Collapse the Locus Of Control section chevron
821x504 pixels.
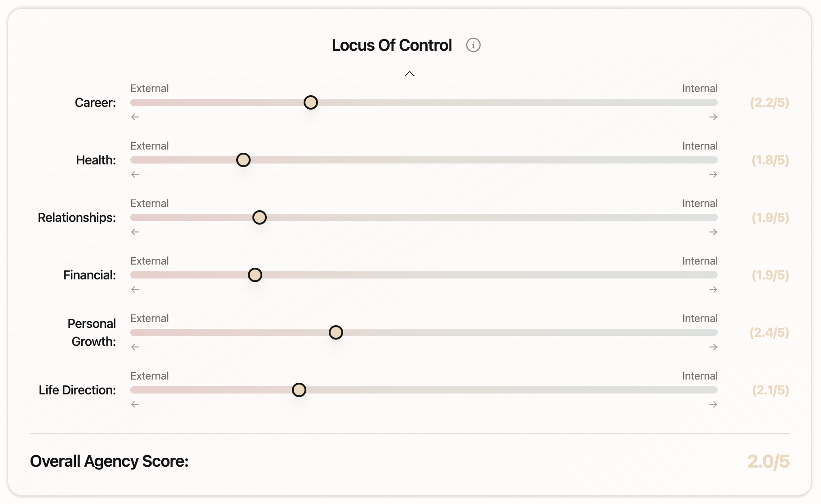(409, 74)
